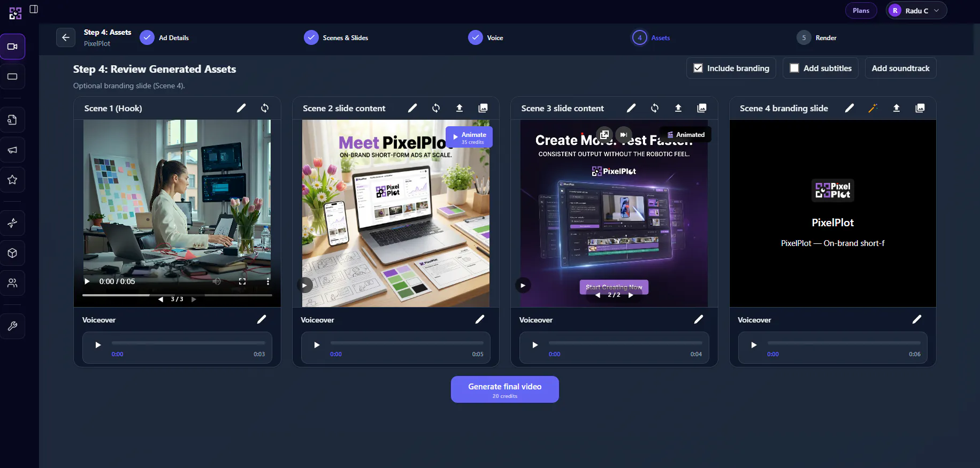Show previous Scene 1 version (3 / 3)

160,300
